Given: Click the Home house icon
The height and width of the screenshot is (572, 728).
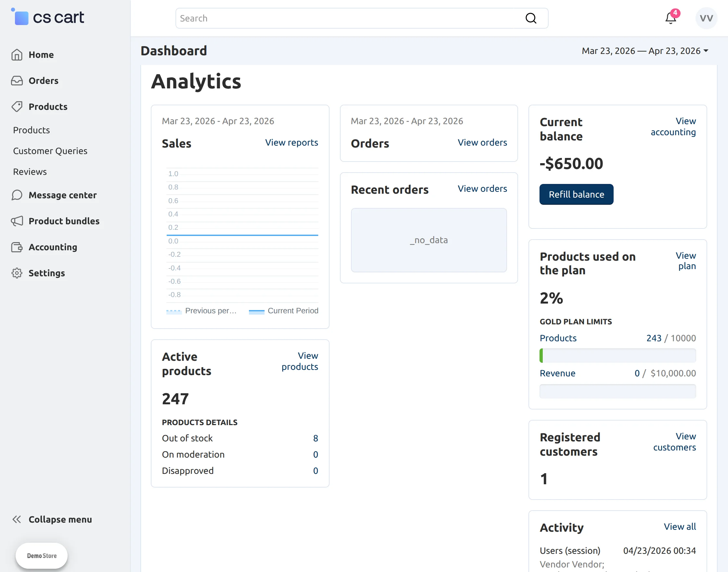Looking at the screenshot, I should point(17,55).
